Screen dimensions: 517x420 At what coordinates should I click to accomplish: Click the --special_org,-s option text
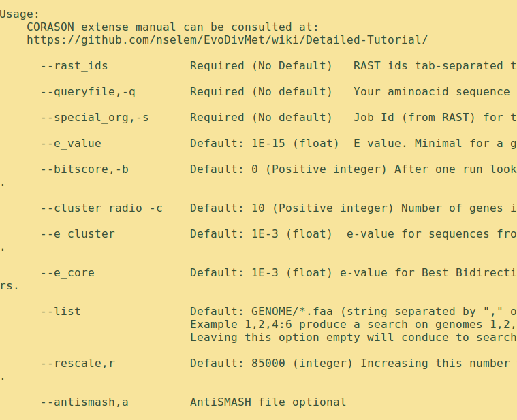(95, 118)
